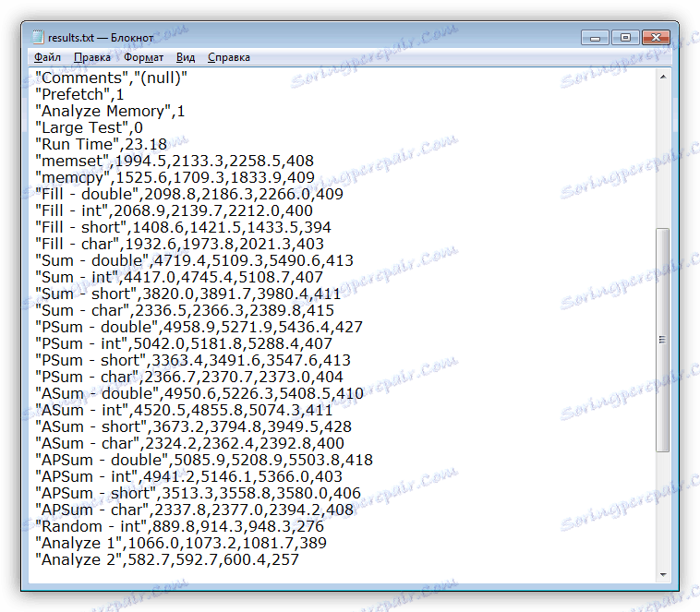Click the "Random - int" line
The width and height of the screenshot is (700, 612).
point(179,527)
